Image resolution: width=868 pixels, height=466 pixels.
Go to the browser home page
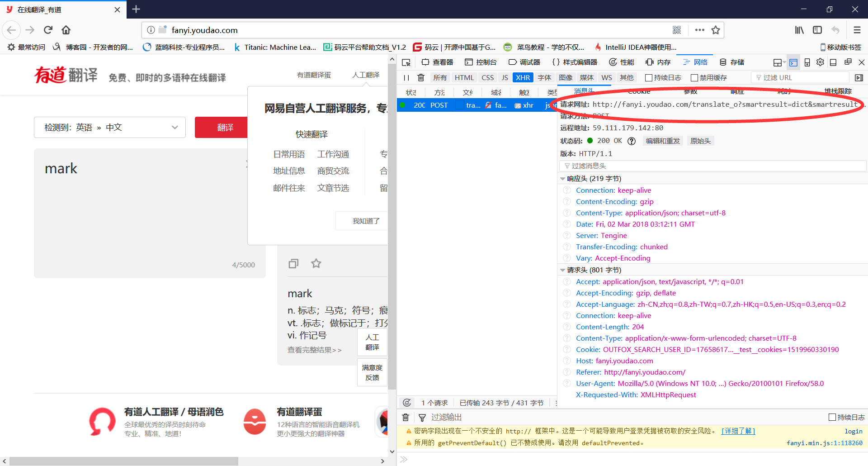(x=66, y=30)
